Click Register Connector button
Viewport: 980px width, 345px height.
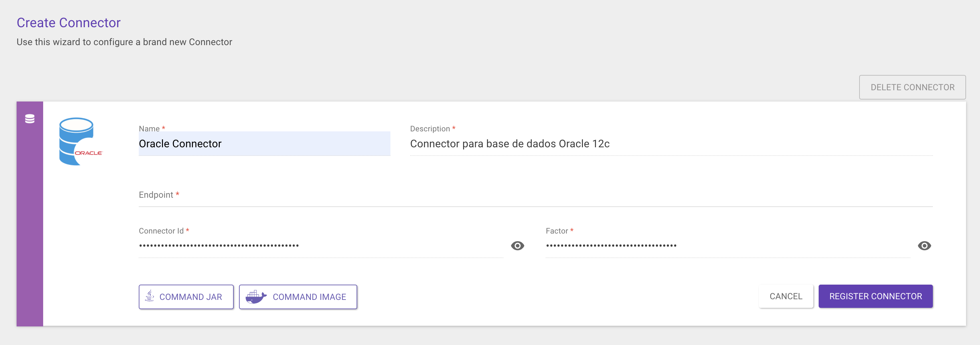point(875,296)
